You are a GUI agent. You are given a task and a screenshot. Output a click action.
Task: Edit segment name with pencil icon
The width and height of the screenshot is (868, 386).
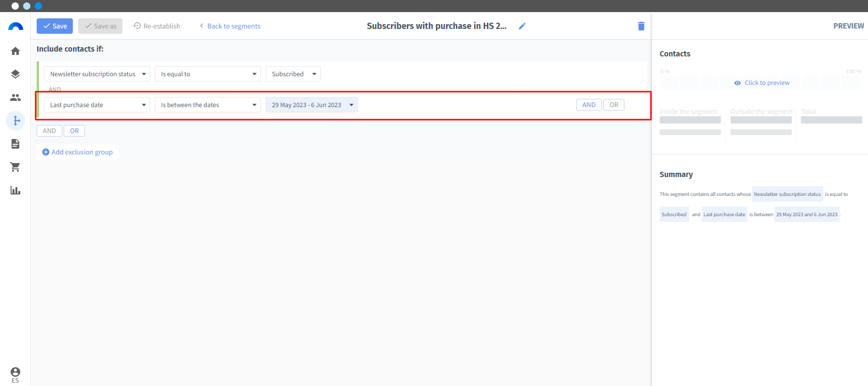point(522,26)
